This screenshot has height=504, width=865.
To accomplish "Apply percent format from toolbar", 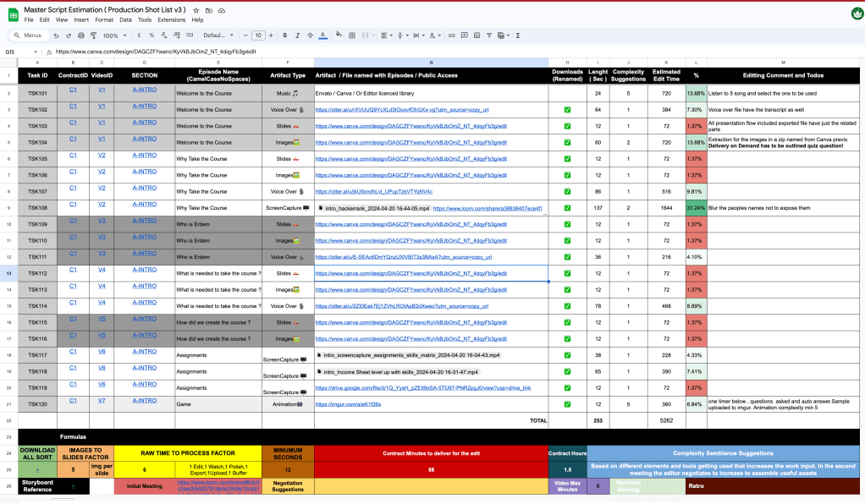I will point(152,36).
